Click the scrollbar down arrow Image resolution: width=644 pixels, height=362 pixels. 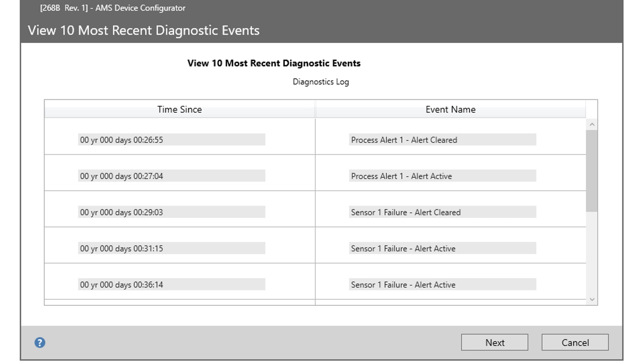(592, 299)
